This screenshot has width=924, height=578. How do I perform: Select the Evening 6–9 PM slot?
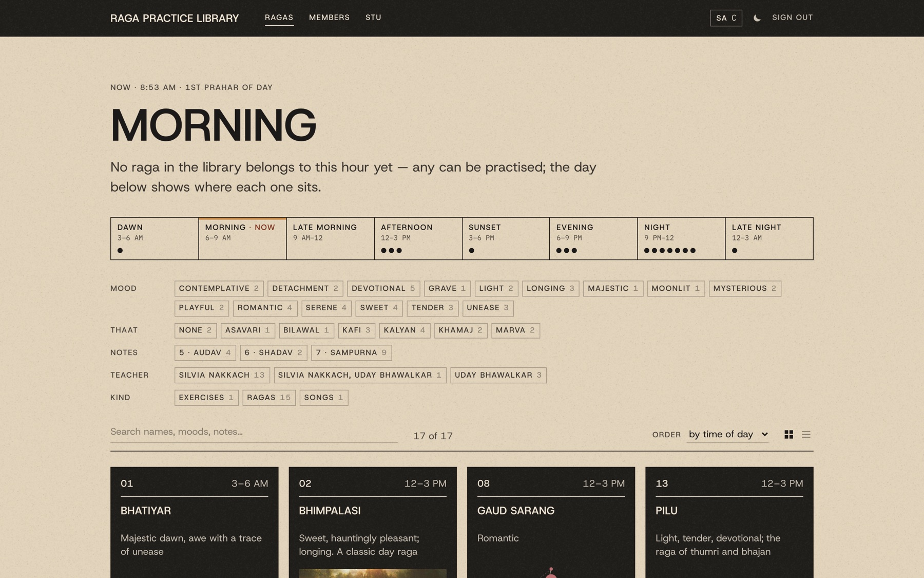pos(593,238)
